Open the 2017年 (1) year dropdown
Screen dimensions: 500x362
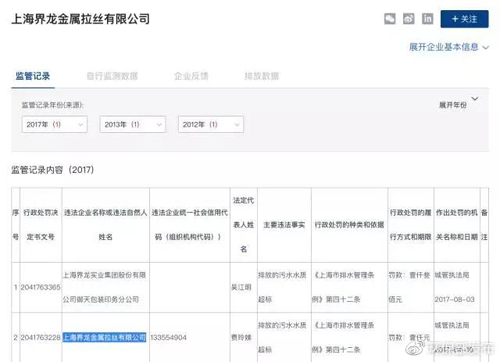pyautogui.click(x=55, y=124)
